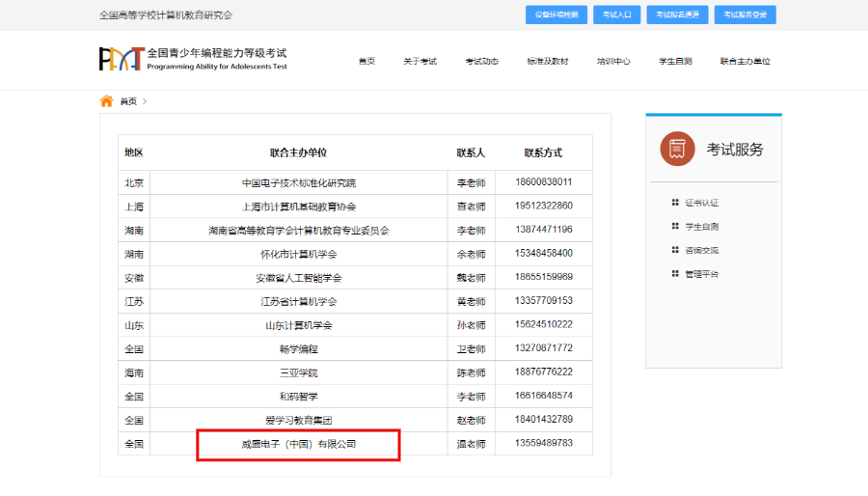Open 标准及教材 from the navigation bar
This screenshot has height=496, width=868.
tap(547, 61)
